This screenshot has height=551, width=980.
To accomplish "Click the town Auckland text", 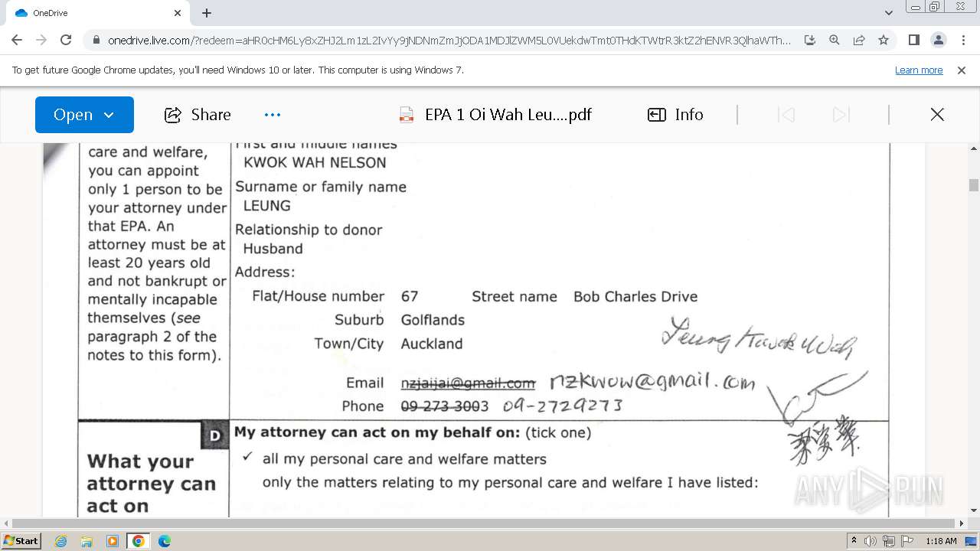I will click(432, 344).
